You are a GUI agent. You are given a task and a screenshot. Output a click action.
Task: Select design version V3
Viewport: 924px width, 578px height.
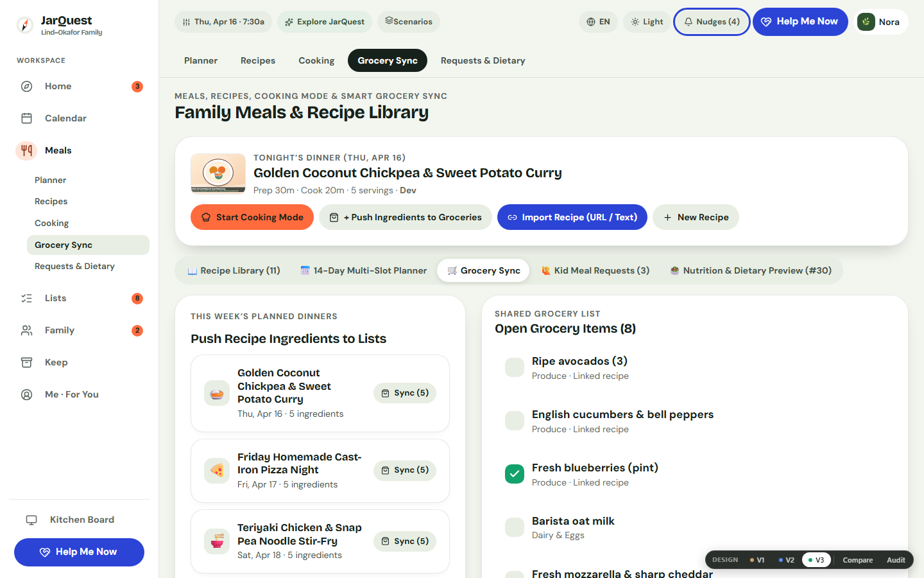point(816,560)
